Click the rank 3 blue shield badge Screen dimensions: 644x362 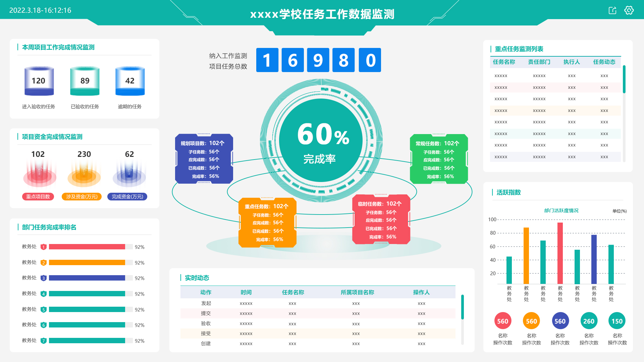pos(43,278)
